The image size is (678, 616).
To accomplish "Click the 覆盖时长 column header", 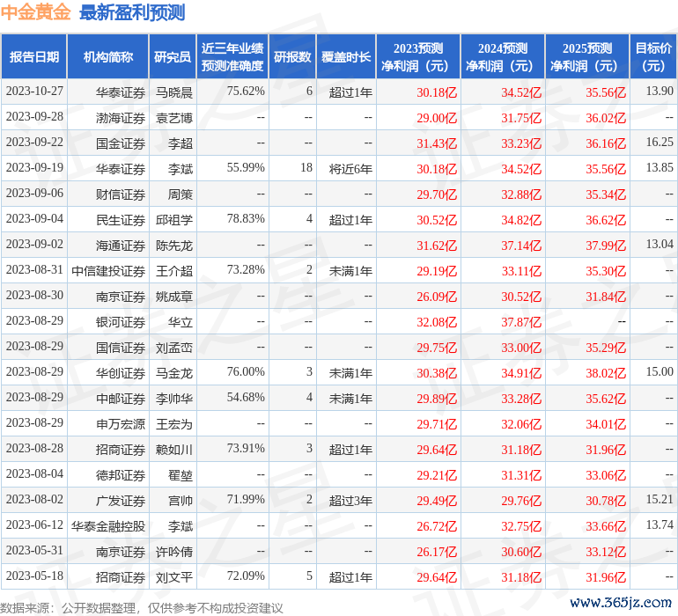I will [346, 56].
